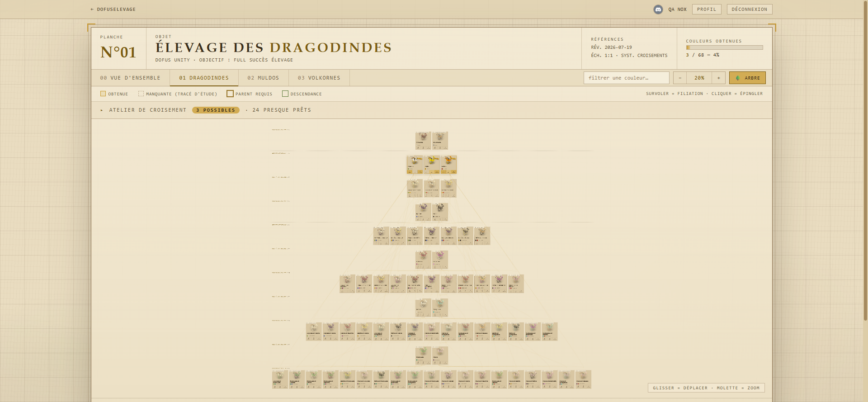Open the 02 MULDOS tab
The height and width of the screenshot is (402, 868).
tap(263, 78)
